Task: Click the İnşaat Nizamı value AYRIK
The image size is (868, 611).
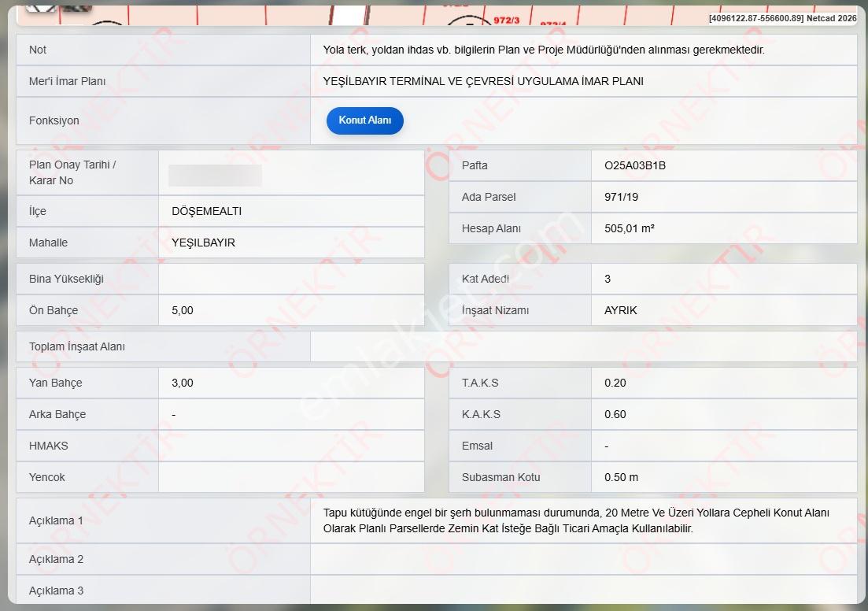Action: click(x=621, y=311)
